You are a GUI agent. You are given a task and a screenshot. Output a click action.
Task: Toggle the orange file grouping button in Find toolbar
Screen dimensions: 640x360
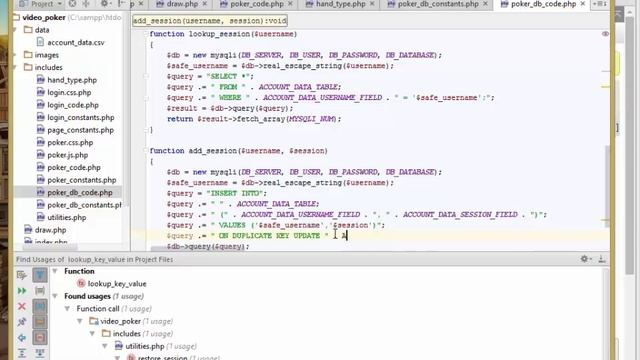click(x=40, y=322)
